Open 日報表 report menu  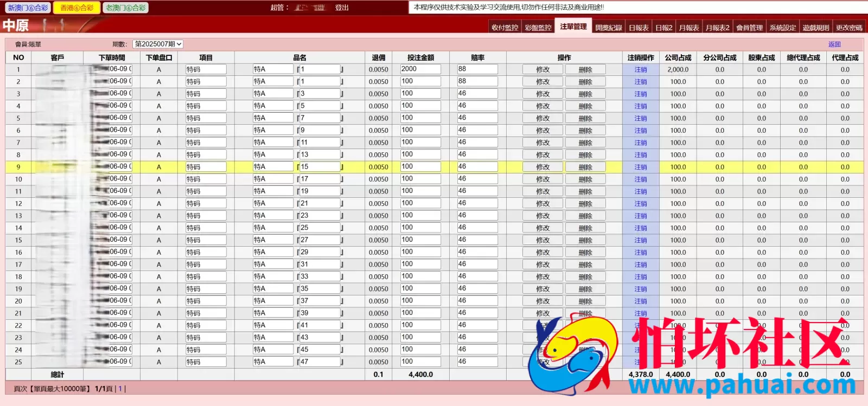639,28
